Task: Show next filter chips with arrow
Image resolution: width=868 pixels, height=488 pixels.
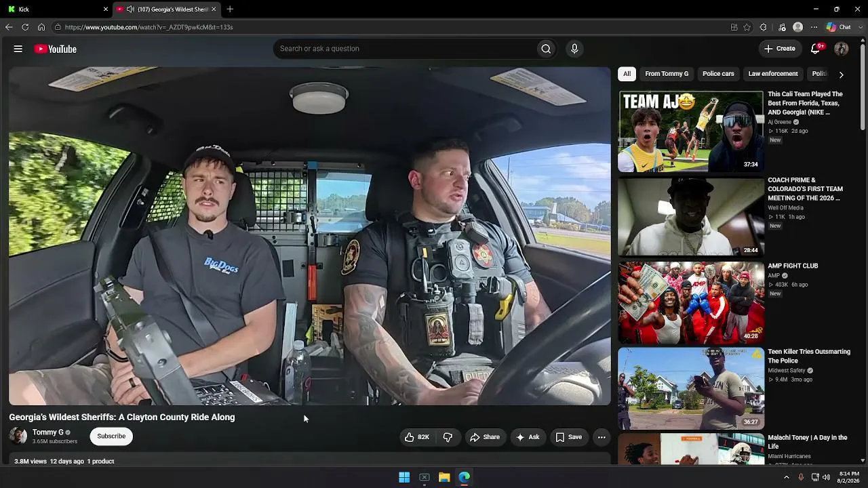Action: (x=842, y=75)
